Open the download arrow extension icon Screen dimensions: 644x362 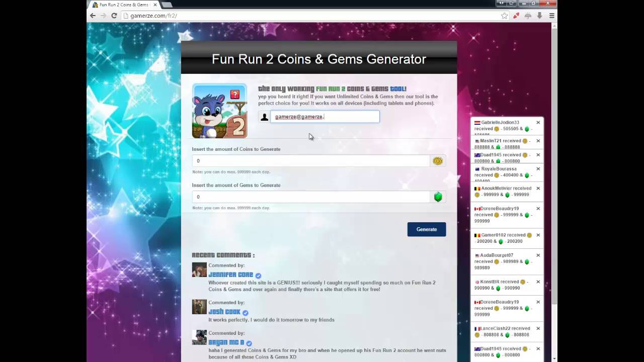point(539,16)
